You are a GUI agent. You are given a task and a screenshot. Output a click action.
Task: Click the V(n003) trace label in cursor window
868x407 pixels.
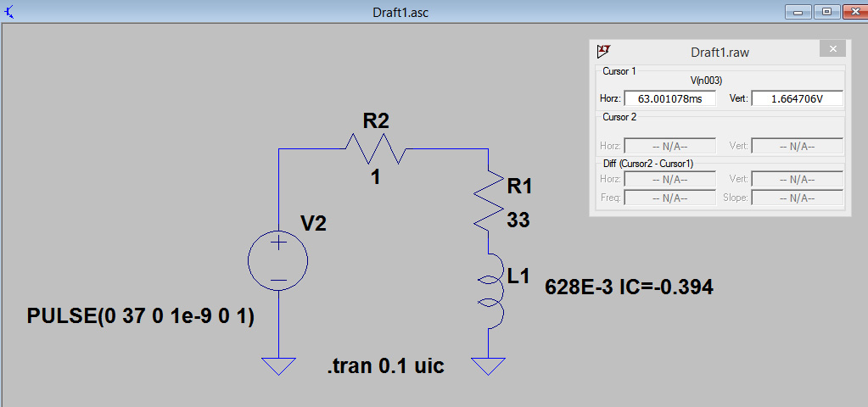pos(706,81)
